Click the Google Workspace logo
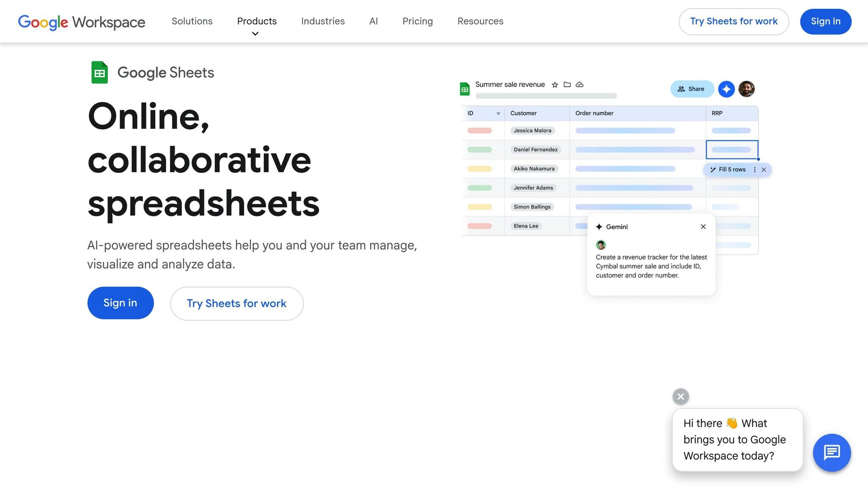This screenshot has height=488, width=868. (81, 22)
